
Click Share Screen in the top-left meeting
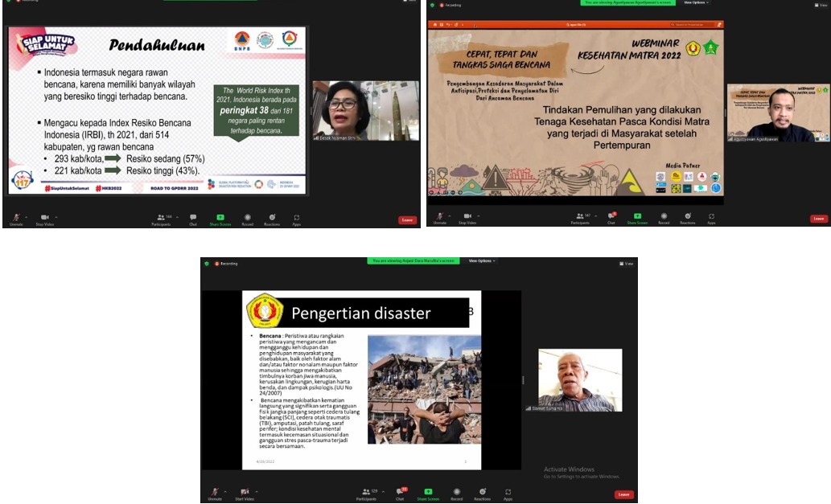[x=220, y=216]
